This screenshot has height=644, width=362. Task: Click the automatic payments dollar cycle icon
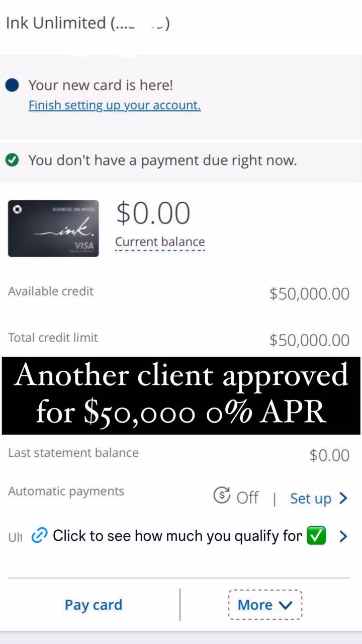(222, 496)
